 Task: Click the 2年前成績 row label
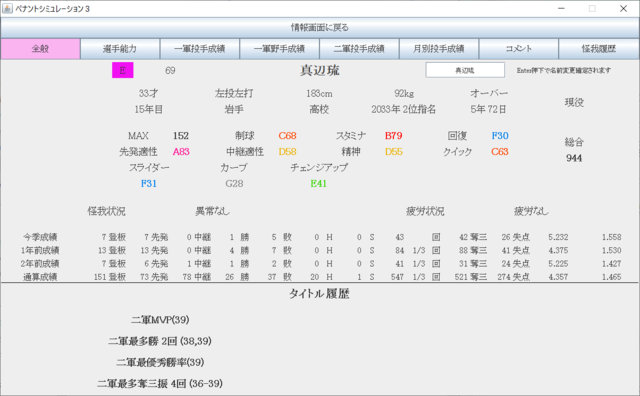[40, 263]
